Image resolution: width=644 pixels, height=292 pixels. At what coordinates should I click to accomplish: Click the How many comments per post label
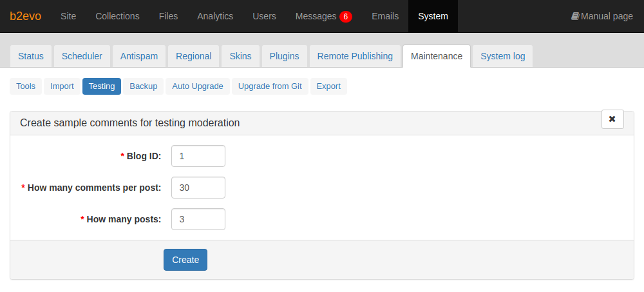pos(94,188)
